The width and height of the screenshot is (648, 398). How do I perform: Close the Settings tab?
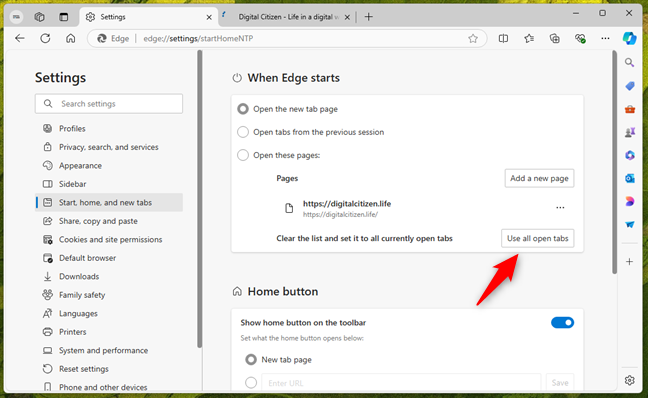(209, 17)
